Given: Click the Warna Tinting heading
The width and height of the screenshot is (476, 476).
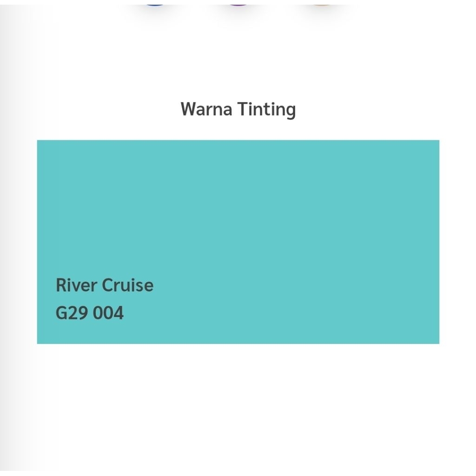Looking at the screenshot, I should coord(238,109).
